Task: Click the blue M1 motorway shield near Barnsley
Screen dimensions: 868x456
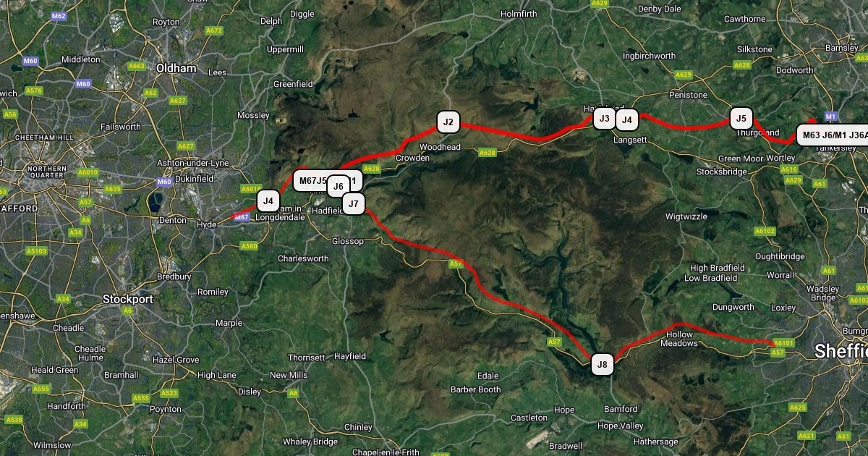Action: click(x=831, y=117)
